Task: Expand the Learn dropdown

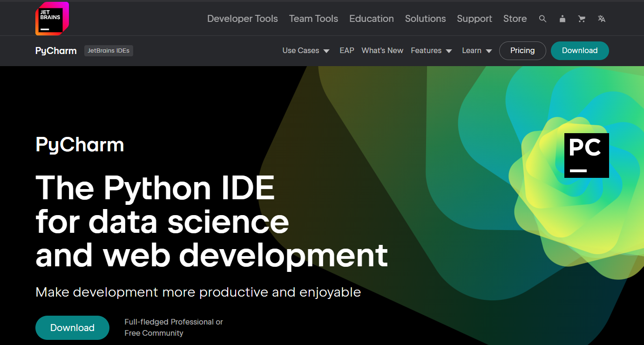Action: click(x=477, y=50)
